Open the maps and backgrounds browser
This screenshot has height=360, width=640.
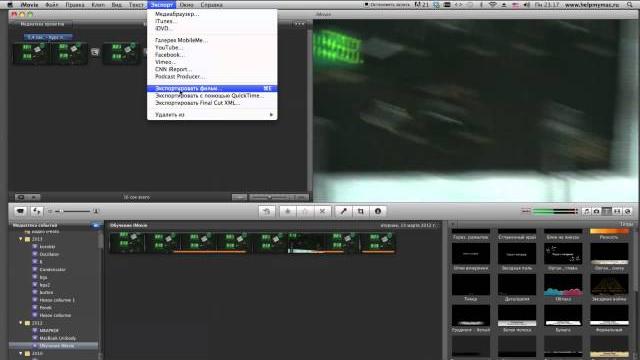point(628,211)
